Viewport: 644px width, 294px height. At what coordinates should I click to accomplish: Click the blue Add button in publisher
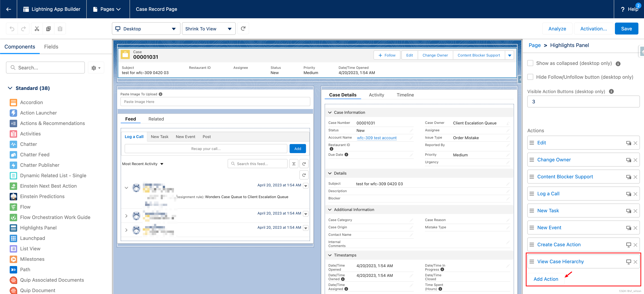click(x=298, y=149)
